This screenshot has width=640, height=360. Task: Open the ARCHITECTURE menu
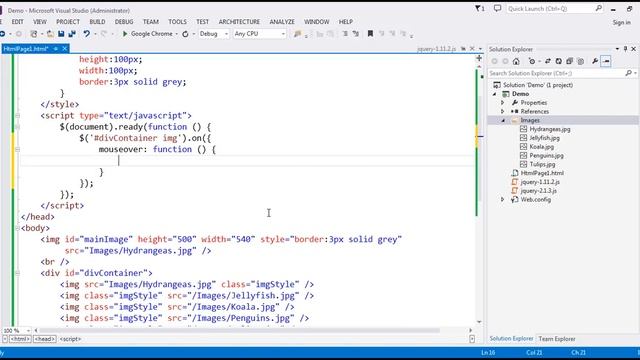click(x=239, y=22)
